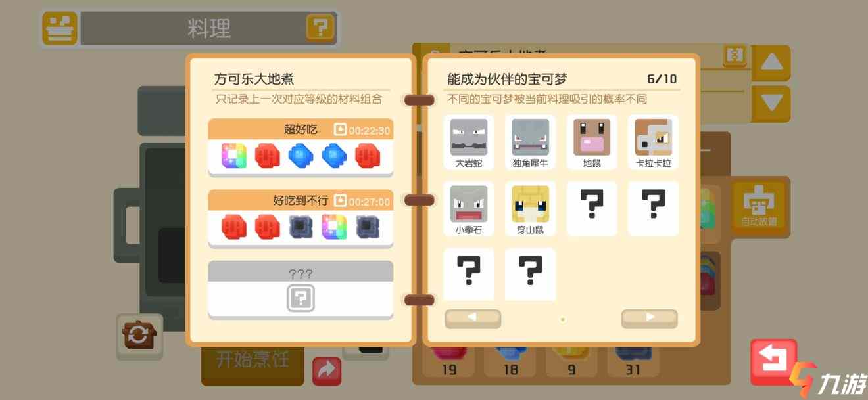The image size is (868, 400).
Task: Select the 大岩蛇 Pokémon icon
Action: [468, 143]
